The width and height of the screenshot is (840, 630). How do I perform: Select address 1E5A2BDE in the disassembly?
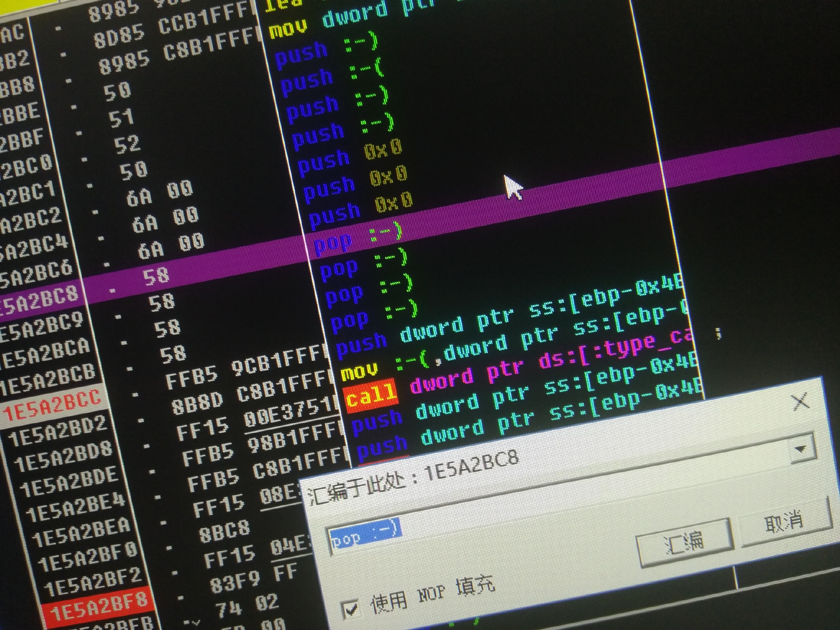[x=69, y=482]
